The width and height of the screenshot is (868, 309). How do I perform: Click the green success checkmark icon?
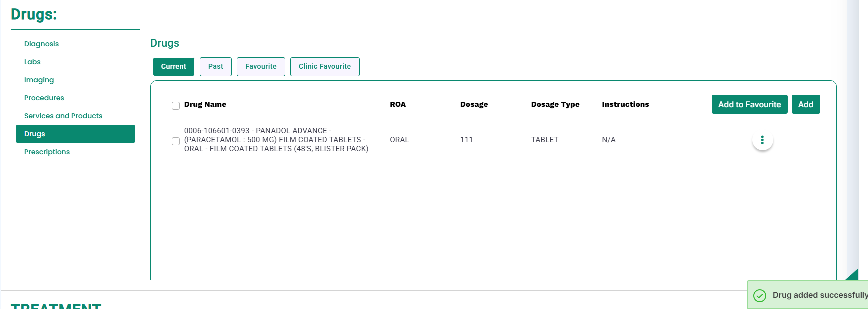pos(759,296)
